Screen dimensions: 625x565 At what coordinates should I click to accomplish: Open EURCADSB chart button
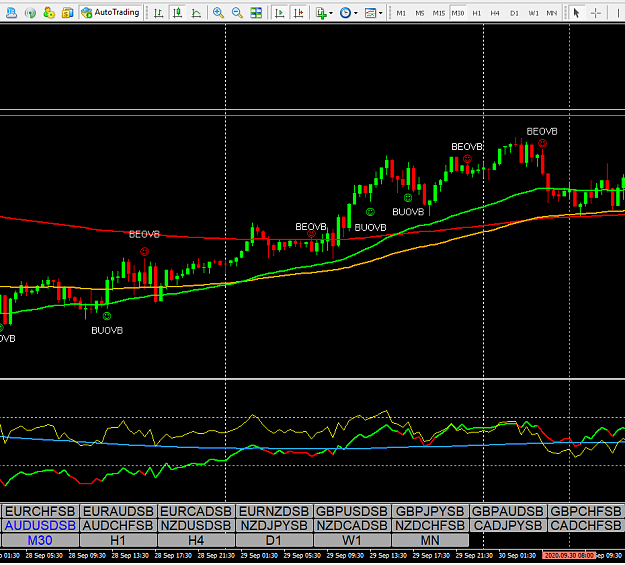pyautogui.click(x=196, y=511)
